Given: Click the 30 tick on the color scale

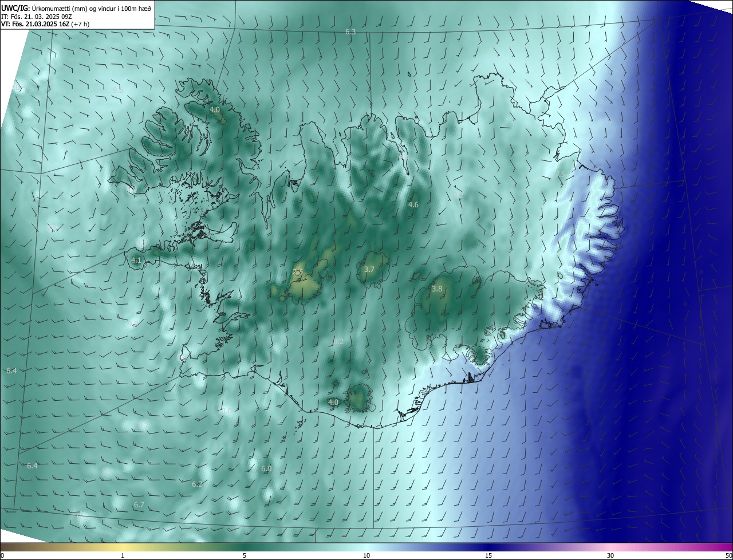Looking at the screenshot, I should pos(610,555).
